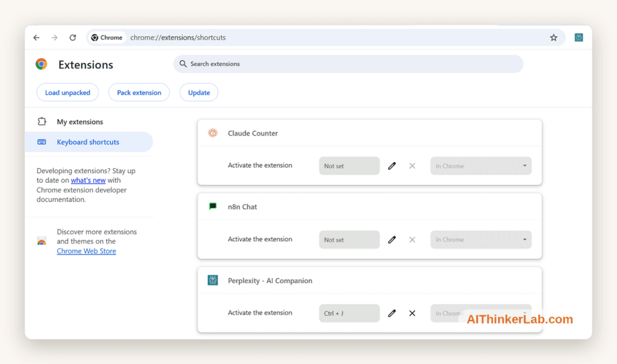The height and width of the screenshot is (364, 617).
Task: Open the In Chrome dropdown for n8n Chat
Action: click(x=481, y=240)
